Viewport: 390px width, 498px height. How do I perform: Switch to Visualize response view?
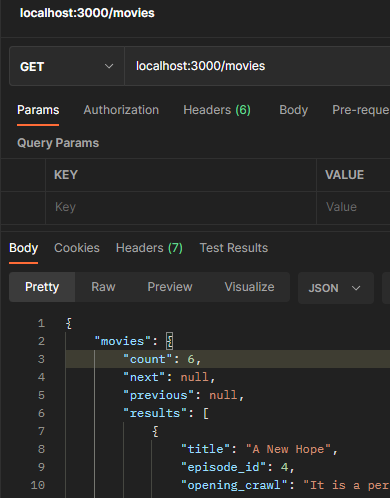(x=249, y=287)
